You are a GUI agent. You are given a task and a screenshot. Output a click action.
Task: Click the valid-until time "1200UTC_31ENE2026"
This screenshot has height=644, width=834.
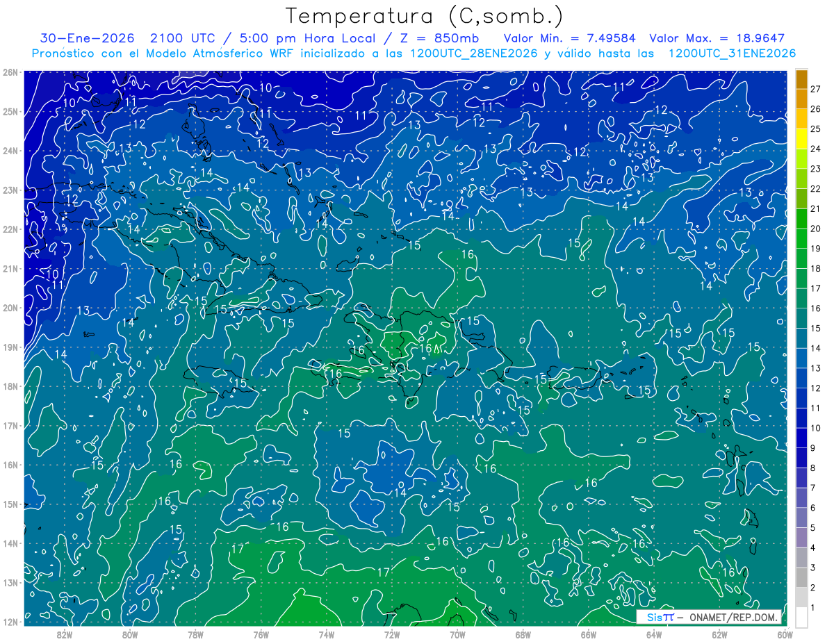732,53
